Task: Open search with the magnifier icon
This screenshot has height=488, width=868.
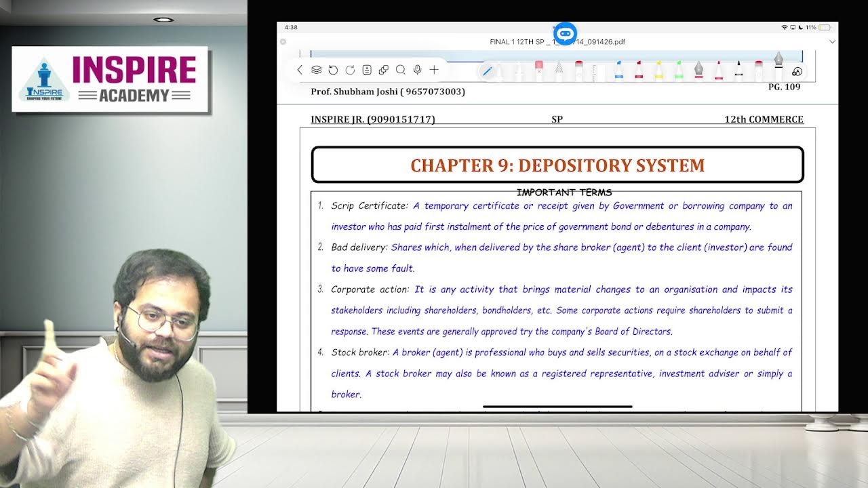Action: pyautogui.click(x=401, y=70)
